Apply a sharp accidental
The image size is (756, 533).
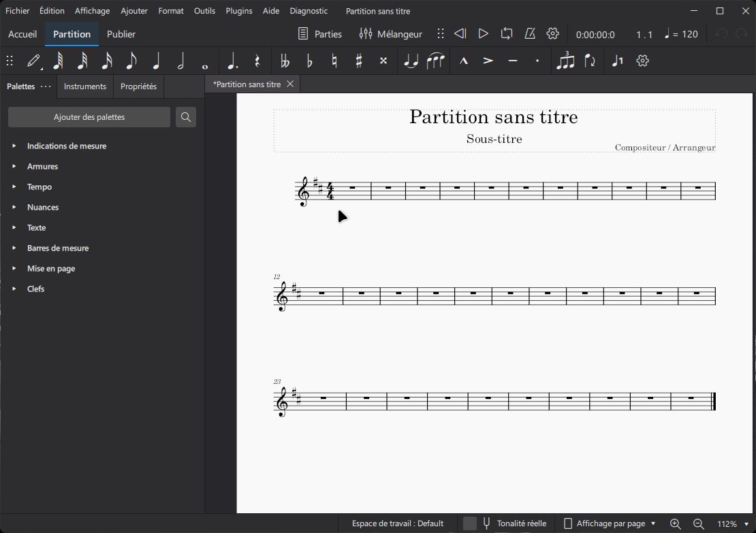[x=358, y=61]
